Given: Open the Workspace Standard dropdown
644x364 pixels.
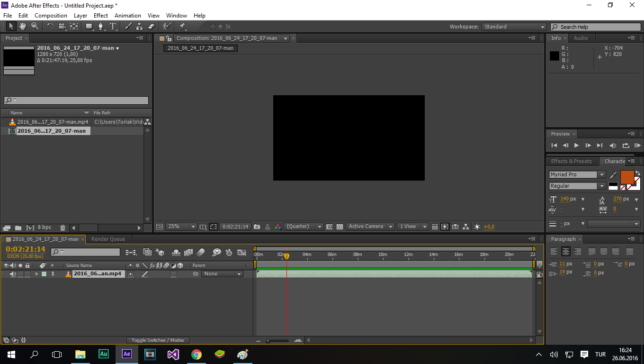Looking at the screenshot, I should point(514,27).
